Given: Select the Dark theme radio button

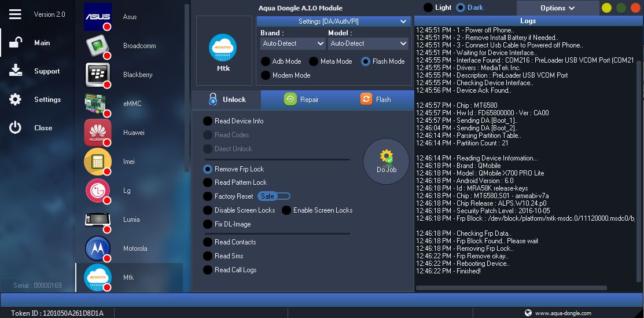Looking at the screenshot, I should (x=461, y=8).
